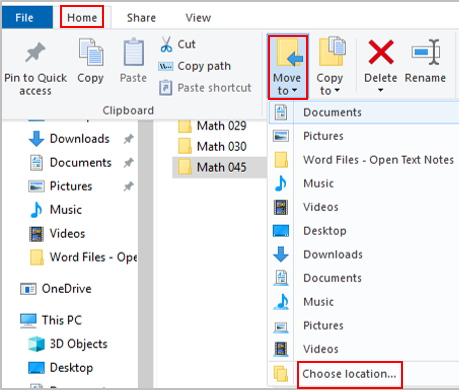
Task: Open 3D Objects under This PC
Action: coord(68,344)
